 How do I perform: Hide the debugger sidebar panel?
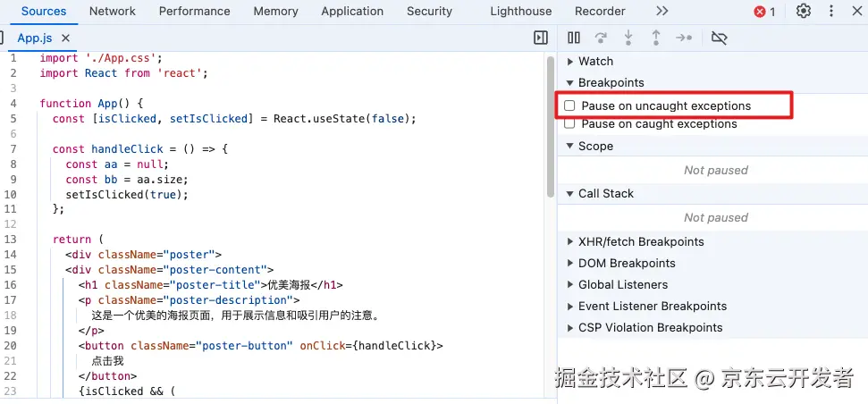[x=540, y=38]
